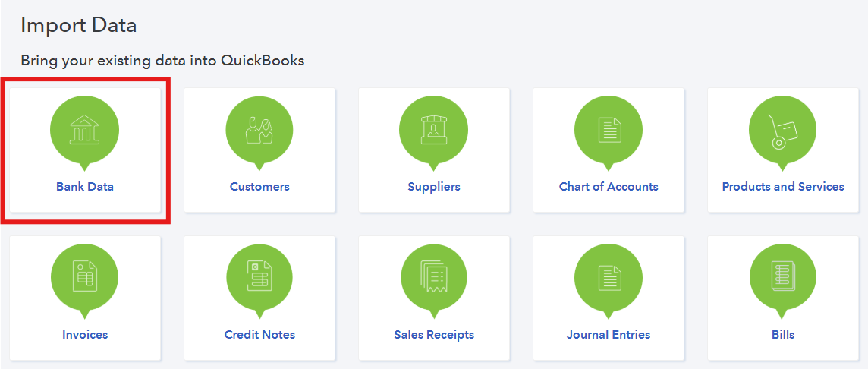Screen dimensions: 868x369
Task: Open the Bills import link
Action: tap(783, 334)
